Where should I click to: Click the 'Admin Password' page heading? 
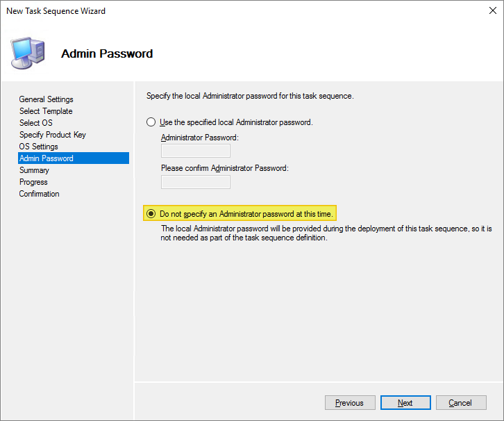[x=107, y=53]
